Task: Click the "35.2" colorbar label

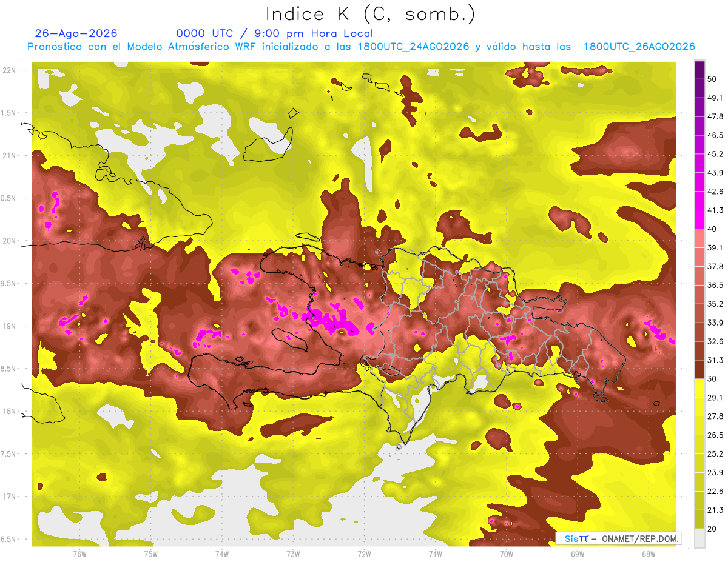Action: click(715, 304)
